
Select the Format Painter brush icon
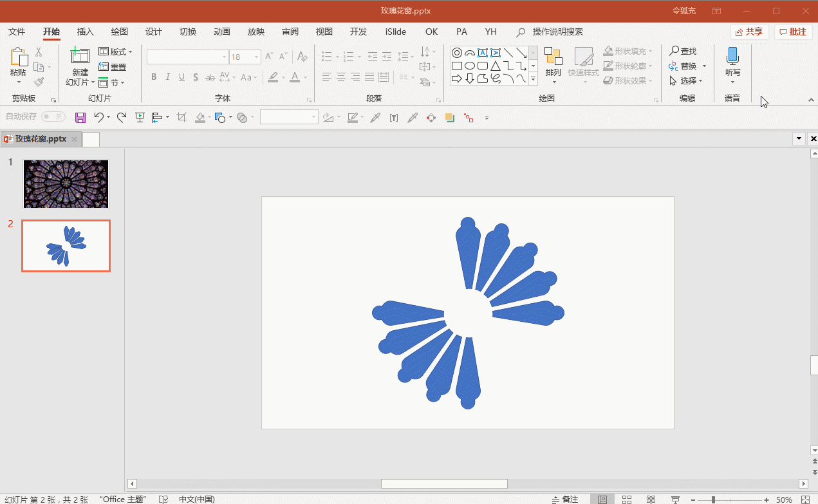pyautogui.click(x=39, y=82)
